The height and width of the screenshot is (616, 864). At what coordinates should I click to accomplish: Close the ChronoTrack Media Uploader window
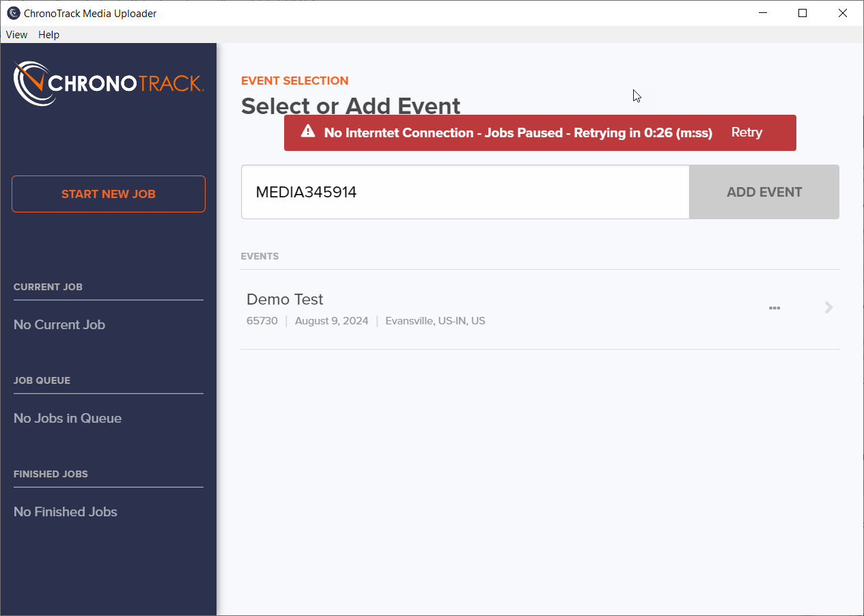coord(843,13)
